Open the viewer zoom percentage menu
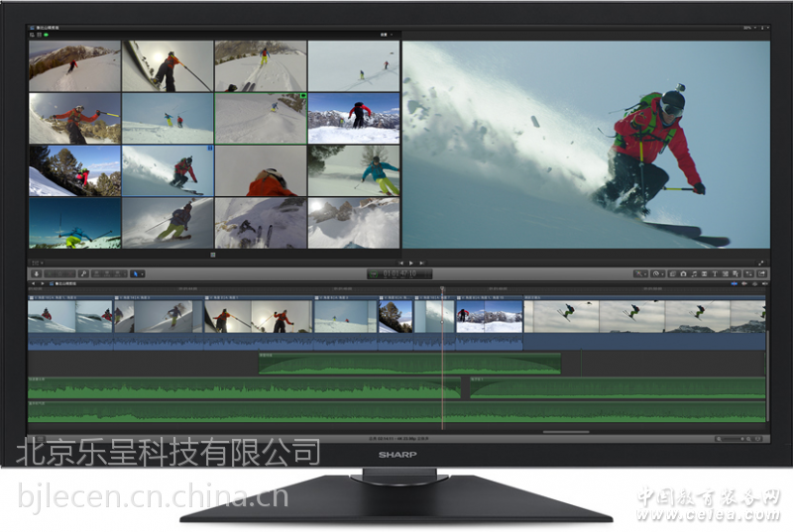The image size is (793, 532). (x=747, y=27)
